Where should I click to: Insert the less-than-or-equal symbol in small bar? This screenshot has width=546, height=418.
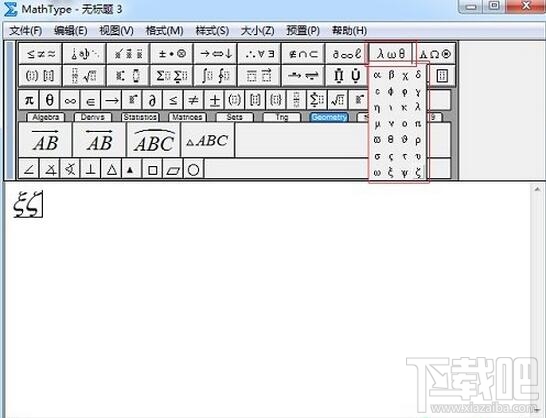(173, 100)
